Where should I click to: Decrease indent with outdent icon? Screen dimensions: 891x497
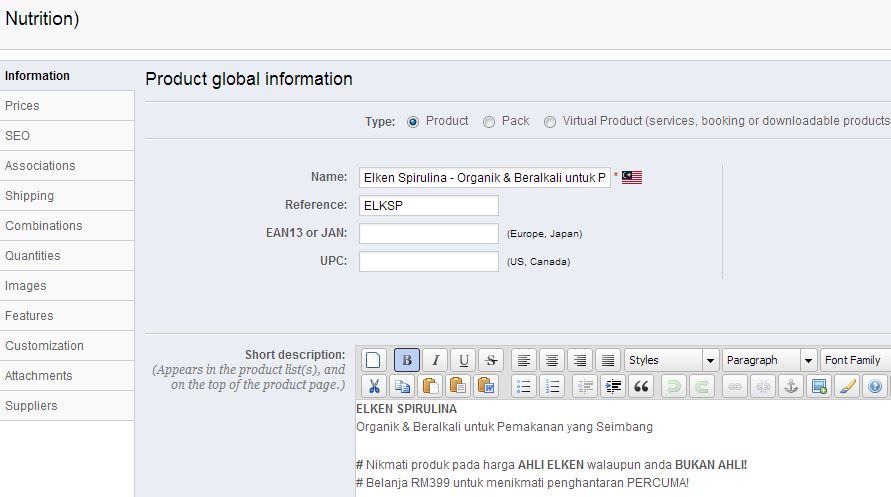click(x=585, y=387)
